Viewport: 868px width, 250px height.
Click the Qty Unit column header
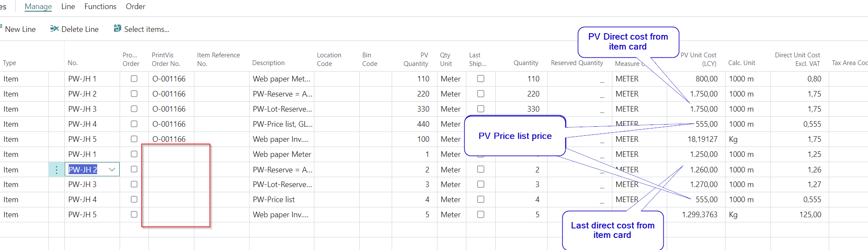[x=446, y=59]
